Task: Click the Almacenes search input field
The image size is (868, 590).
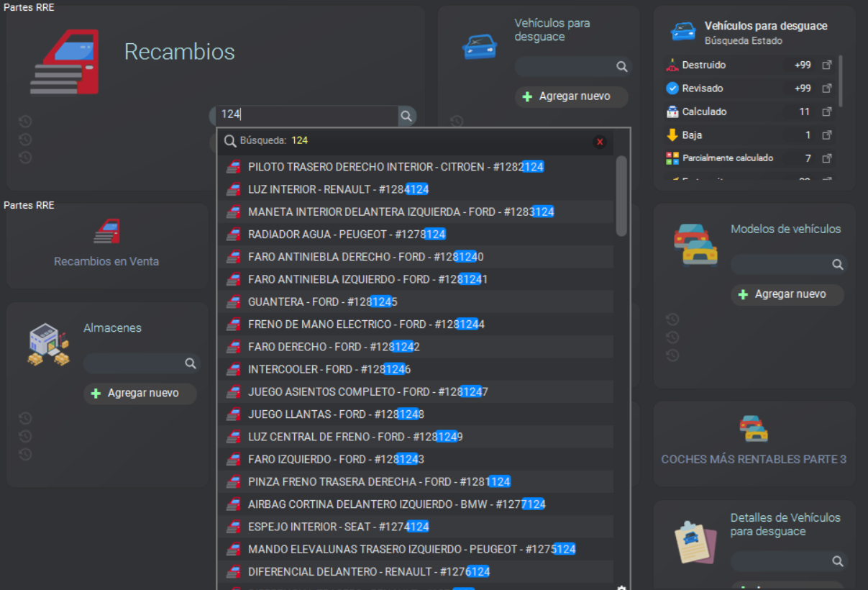Action: pyautogui.click(x=133, y=364)
